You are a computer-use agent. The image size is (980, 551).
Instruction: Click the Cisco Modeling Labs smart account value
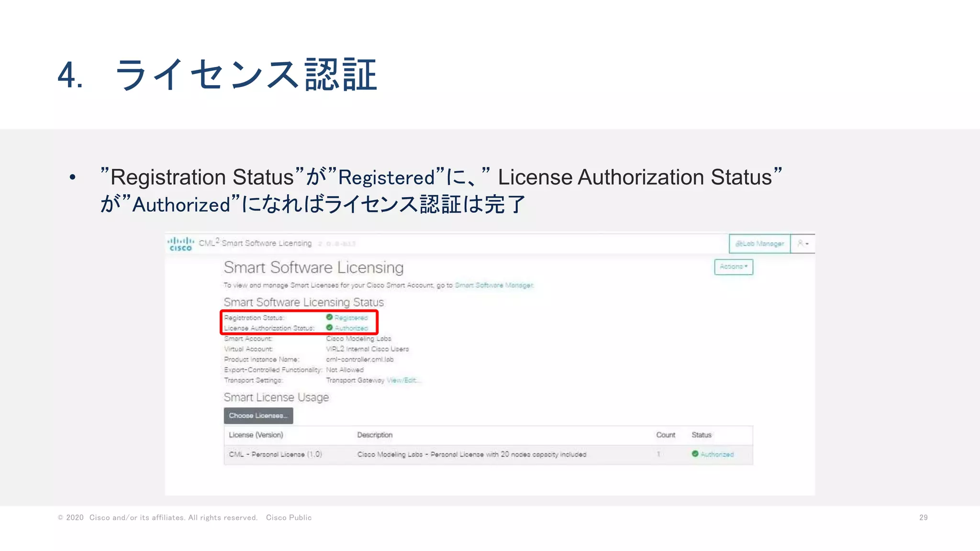click(358, 339)
